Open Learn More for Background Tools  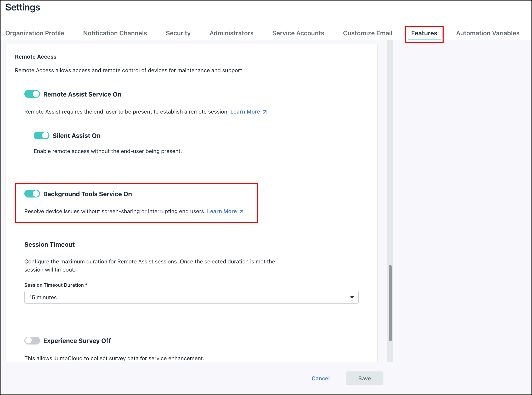click(222, 211)
